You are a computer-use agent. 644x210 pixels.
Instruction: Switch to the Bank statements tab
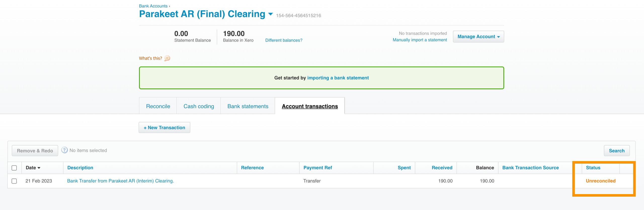pyautogui.click(x=248, y=106)
